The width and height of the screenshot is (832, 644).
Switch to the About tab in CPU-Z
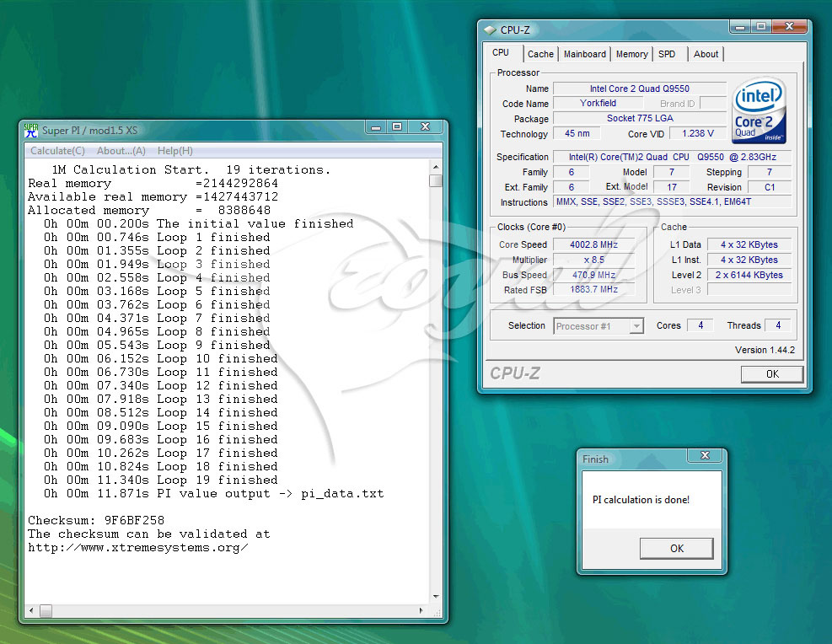click(706, 54)
